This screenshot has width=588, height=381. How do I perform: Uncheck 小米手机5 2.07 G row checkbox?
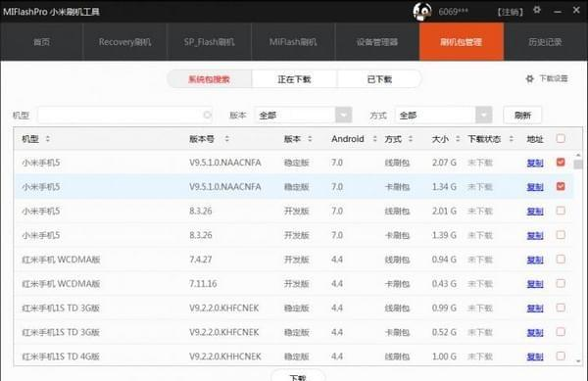(561, 163)
